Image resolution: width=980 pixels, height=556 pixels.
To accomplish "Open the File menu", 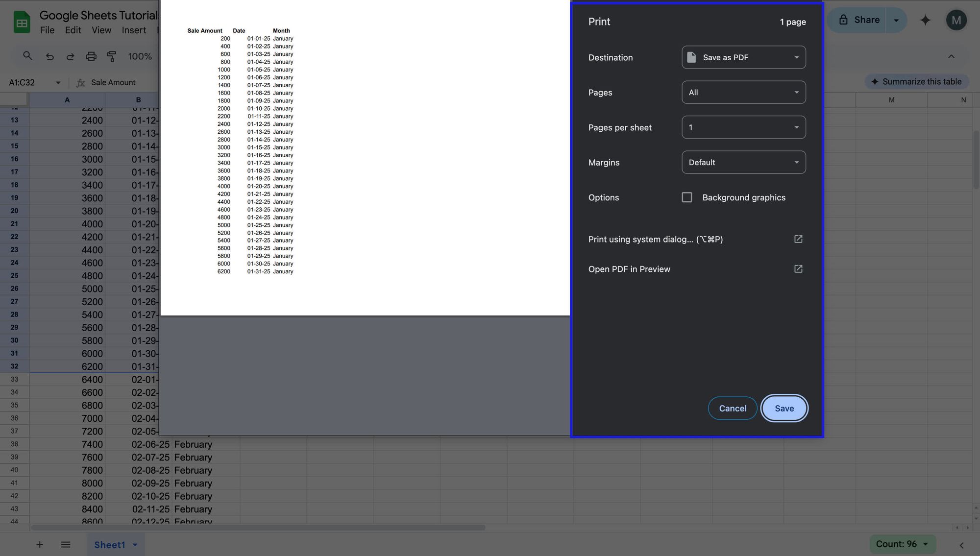I will [47, 30].
